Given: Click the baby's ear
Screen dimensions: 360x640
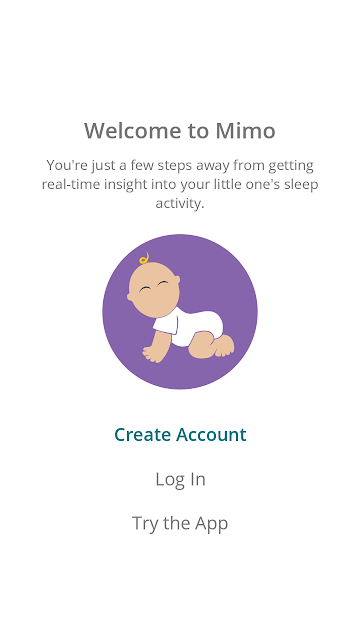Looking at the screenshot, I should (x=177, y=280).
